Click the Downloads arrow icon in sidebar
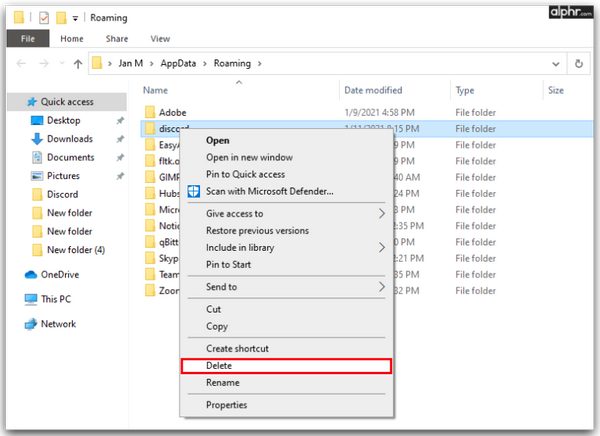Screen dimensions: 600x436 tap(37, 139)
